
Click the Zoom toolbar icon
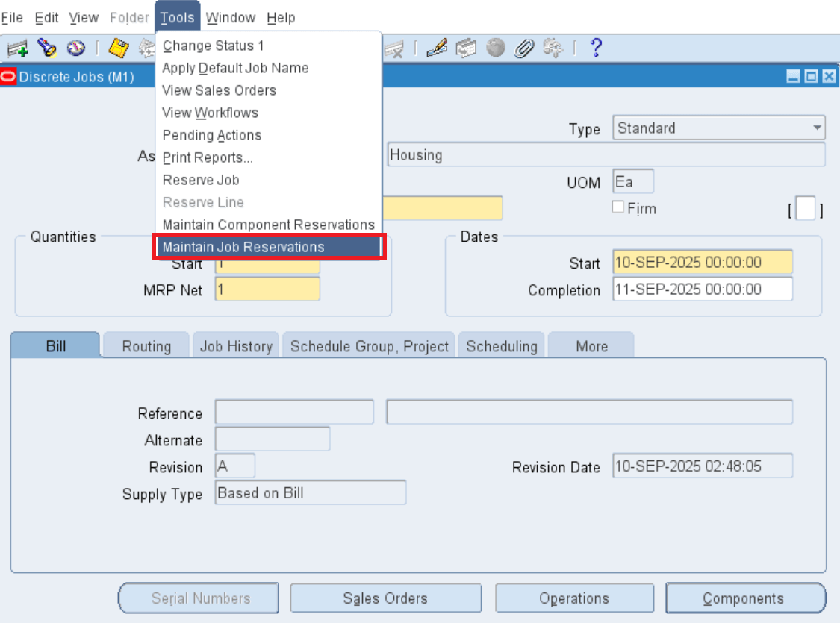point(466,48)
